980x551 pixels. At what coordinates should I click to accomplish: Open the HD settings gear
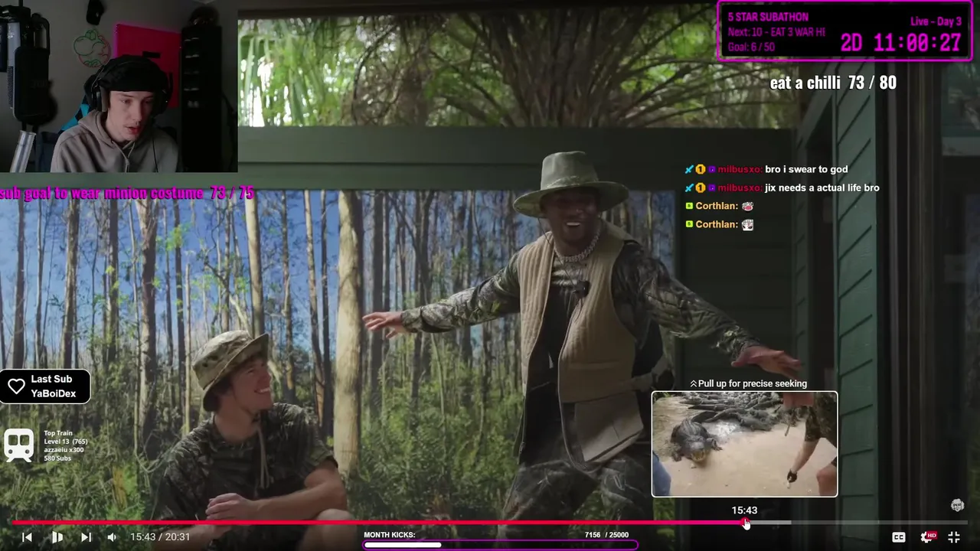point(928,537)
